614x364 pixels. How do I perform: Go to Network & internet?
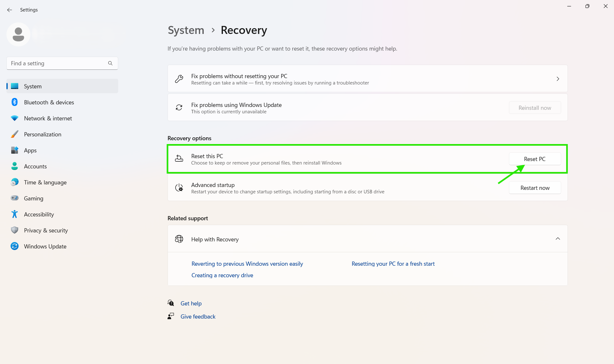pyautogui.click(x=62, y=118)
